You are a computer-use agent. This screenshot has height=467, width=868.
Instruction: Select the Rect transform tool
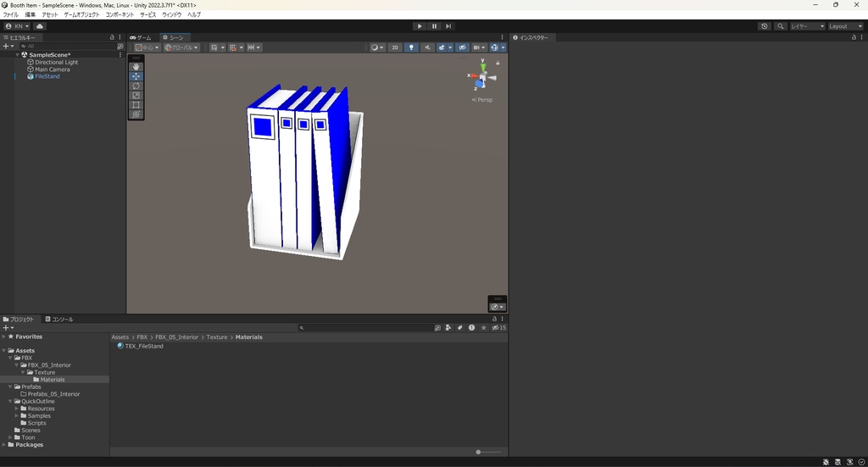tap(136, 104)
